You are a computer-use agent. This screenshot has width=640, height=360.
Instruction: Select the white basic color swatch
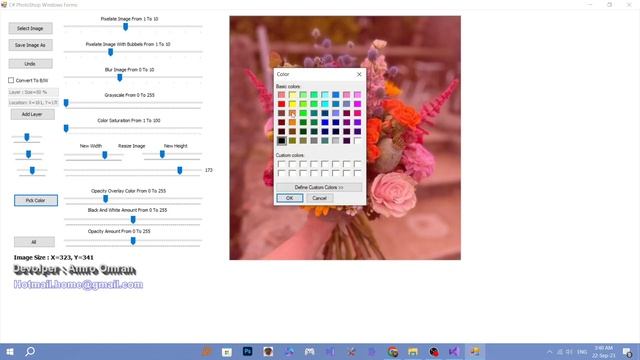[x=358, y=141]
